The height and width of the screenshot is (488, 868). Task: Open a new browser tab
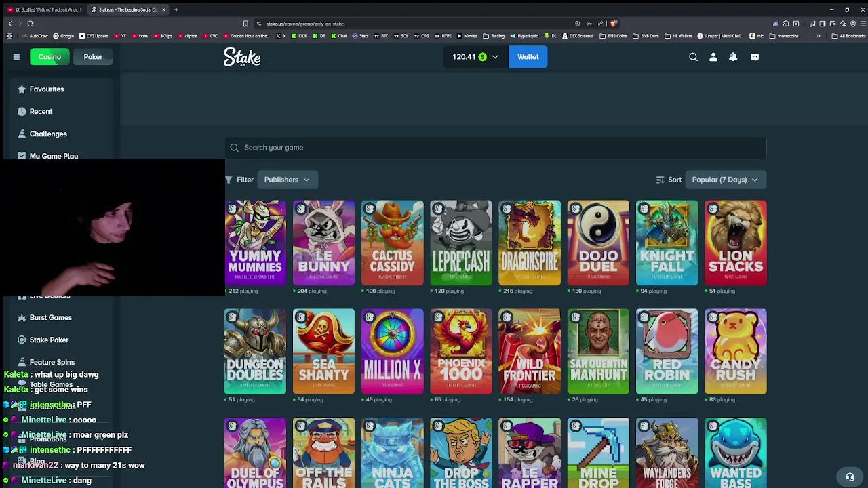click(x=176, y=9)
